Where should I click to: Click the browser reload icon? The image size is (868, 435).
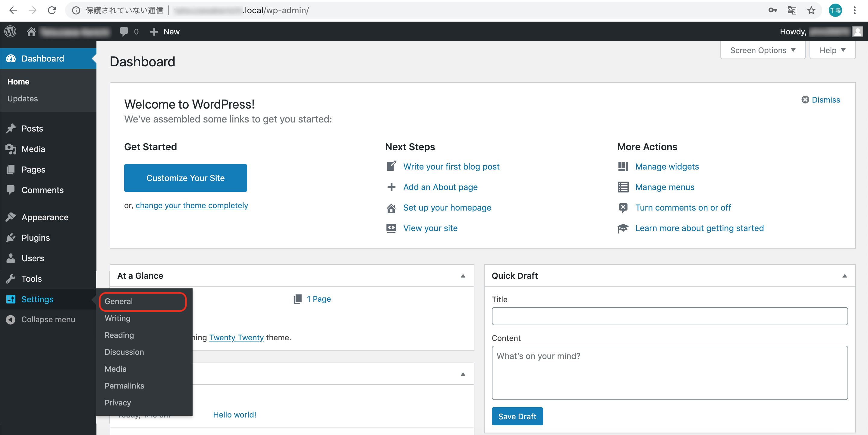[52, 10]
